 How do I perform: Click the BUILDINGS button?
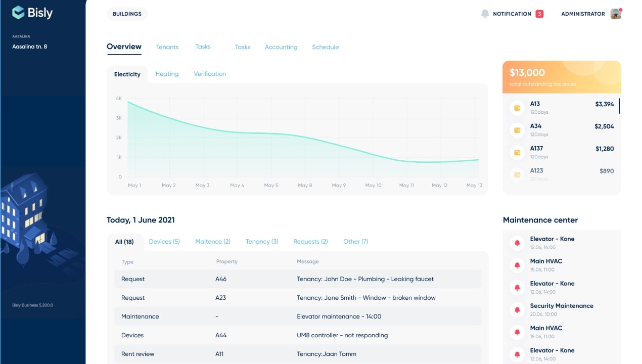127,14
